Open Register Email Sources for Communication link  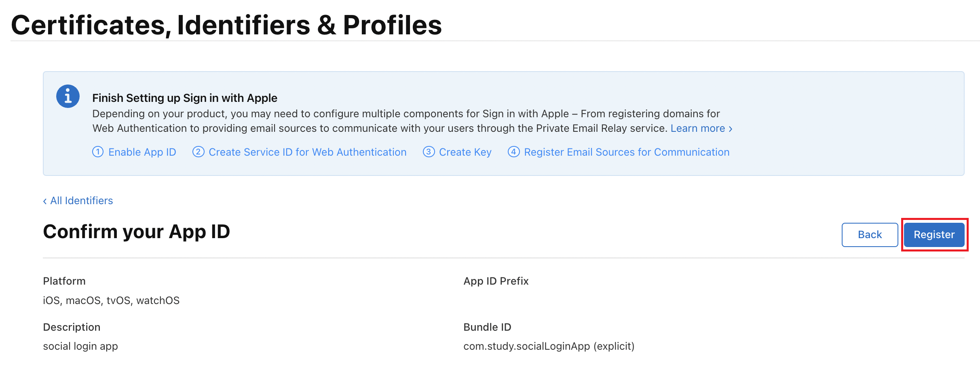pyautogui.click(x=627, y=152)
